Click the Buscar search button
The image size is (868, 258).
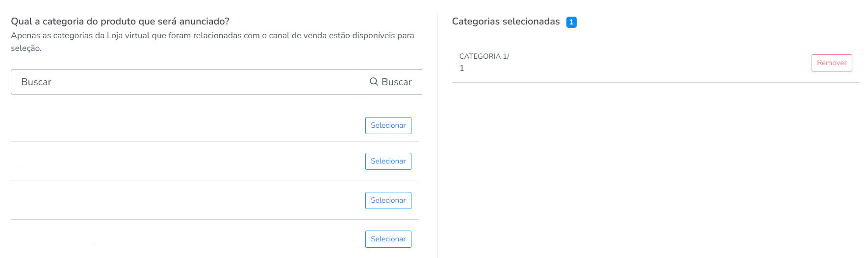[x=391, y=82]
